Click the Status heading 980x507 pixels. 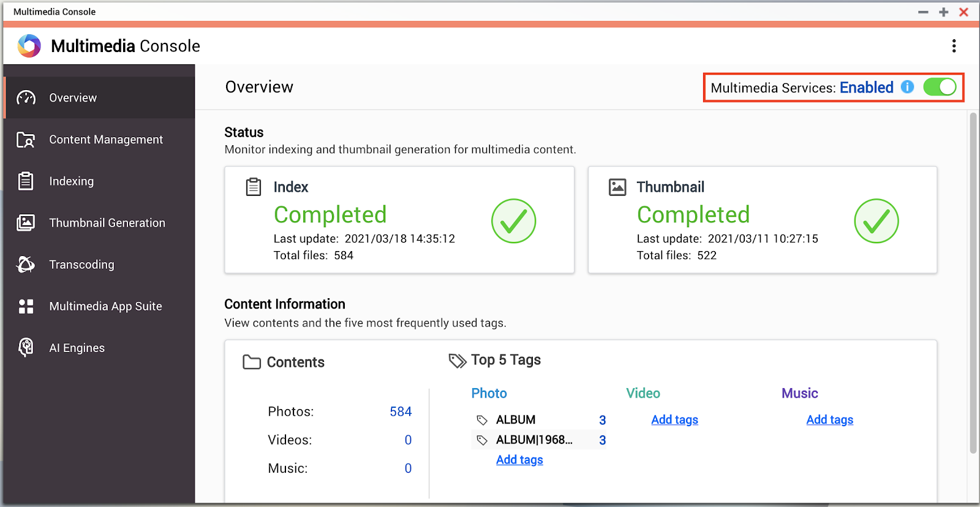tap(244, 132)
